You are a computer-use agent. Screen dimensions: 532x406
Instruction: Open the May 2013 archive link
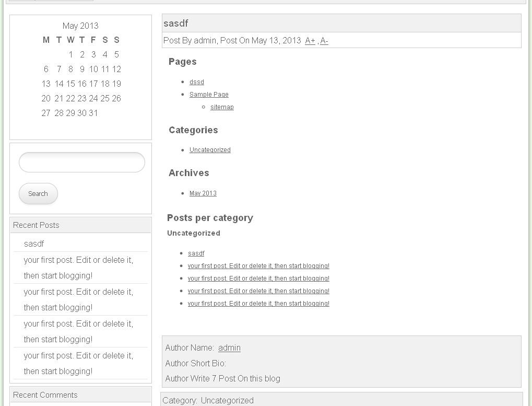pos(203,193)
